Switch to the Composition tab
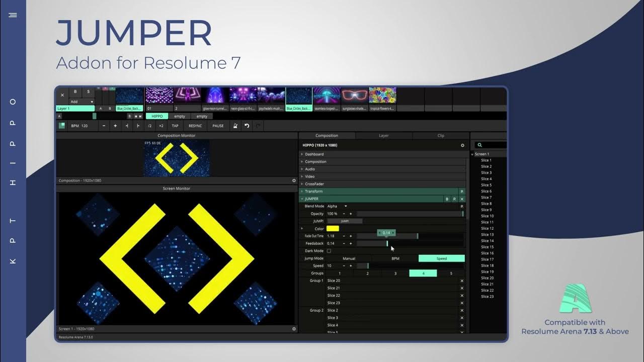The width and height of the screenshot is (644, 362). tap(327, 136)
